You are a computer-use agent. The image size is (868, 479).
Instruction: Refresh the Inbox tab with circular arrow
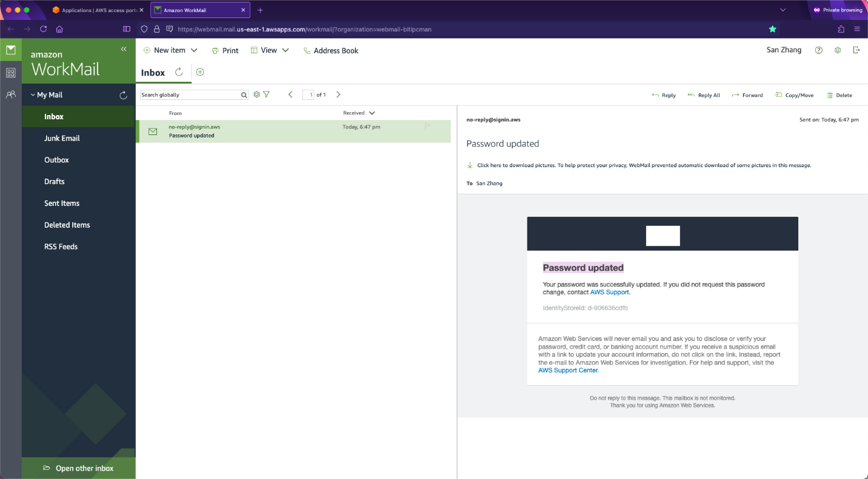click(x=179, y=72)
